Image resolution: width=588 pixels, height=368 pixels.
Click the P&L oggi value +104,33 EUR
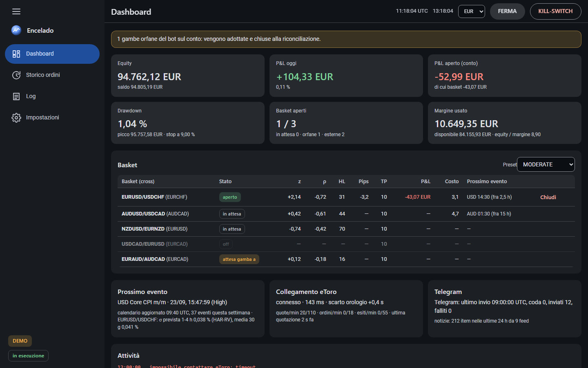coord(305,77)
